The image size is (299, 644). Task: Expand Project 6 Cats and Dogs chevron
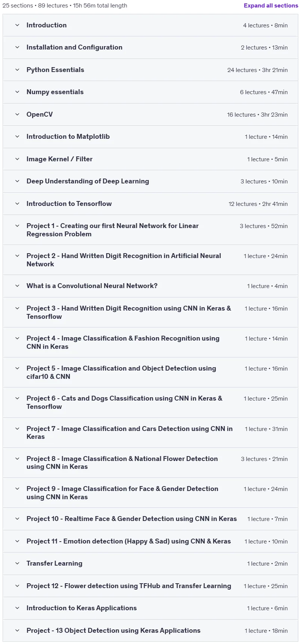[17, 398]
